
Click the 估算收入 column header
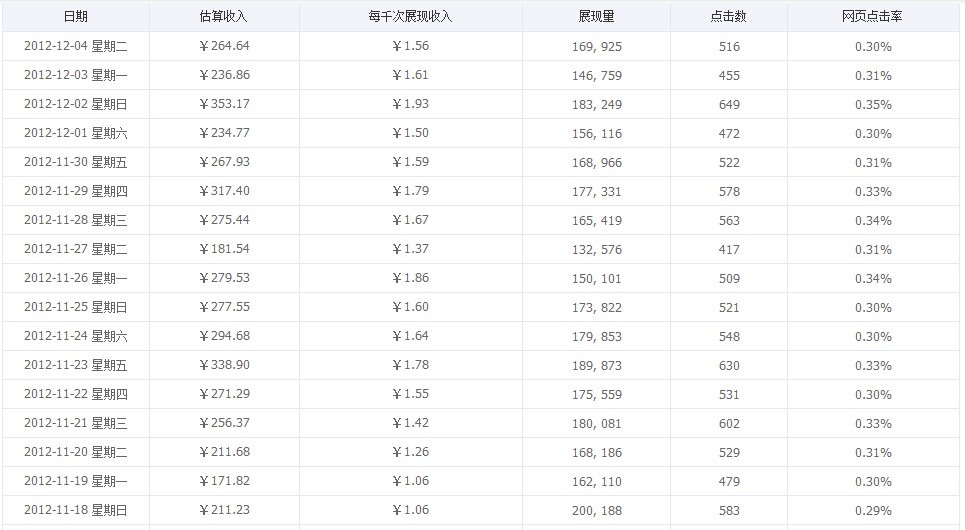pyautogui.click(x=223, y=17)
